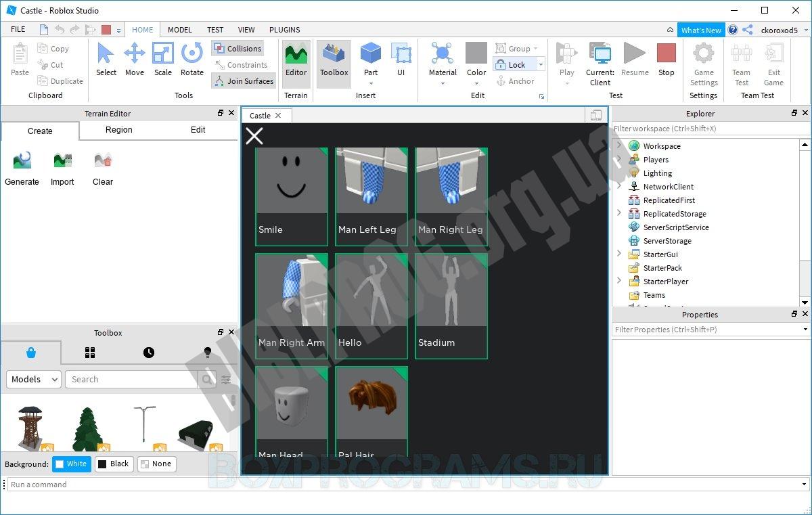Open the Models category dropdown
Screen dimensions: 812x515
click(34, 379)
